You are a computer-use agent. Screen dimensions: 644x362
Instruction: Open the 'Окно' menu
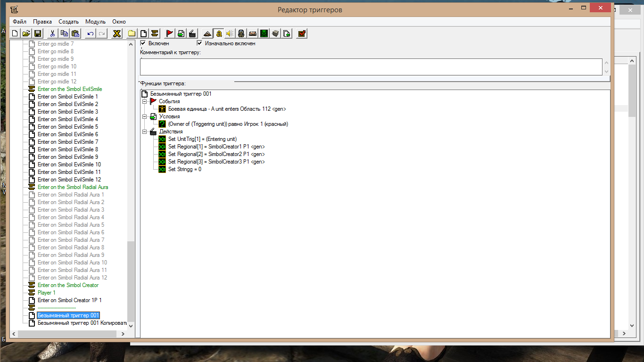click(119, 22)
